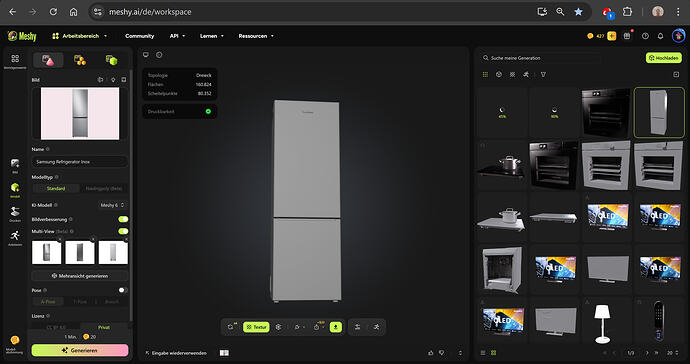Screen dimensions: 690x364
Task: Collapse the generations panel with the arrow icon
Action: pyautogui.click(x=676, y=74)
